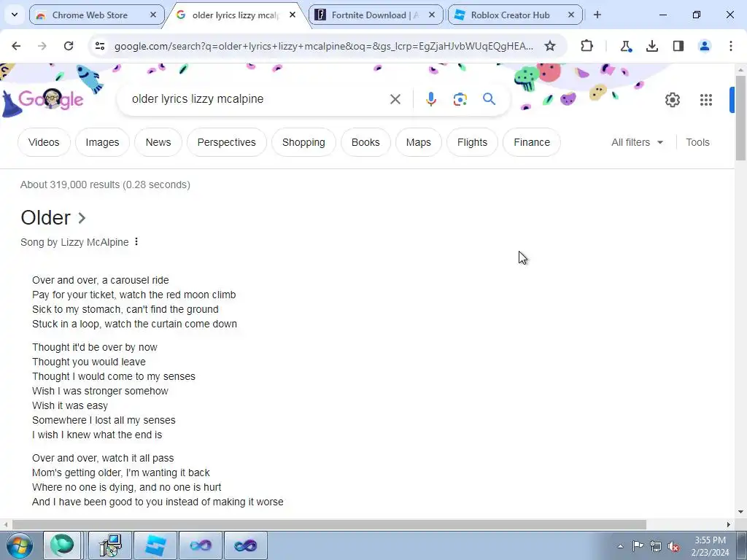Filter results by Flights
Screen dimensions: 747x560
coord(472,142)
